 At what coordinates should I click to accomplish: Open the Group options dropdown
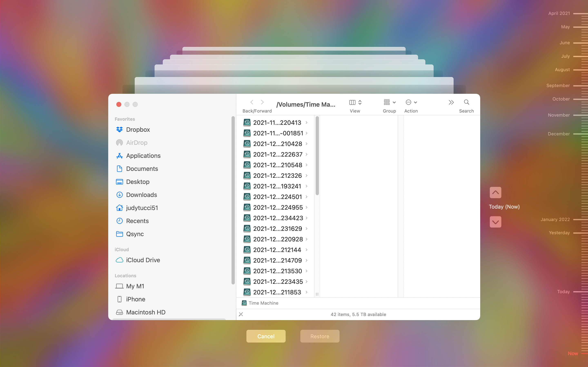tap(390, 102)
